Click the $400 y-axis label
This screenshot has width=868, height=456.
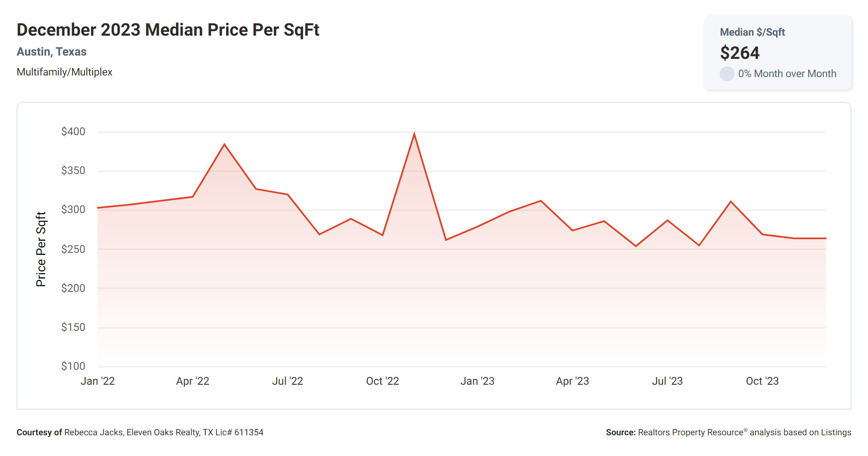pos(73,132)
